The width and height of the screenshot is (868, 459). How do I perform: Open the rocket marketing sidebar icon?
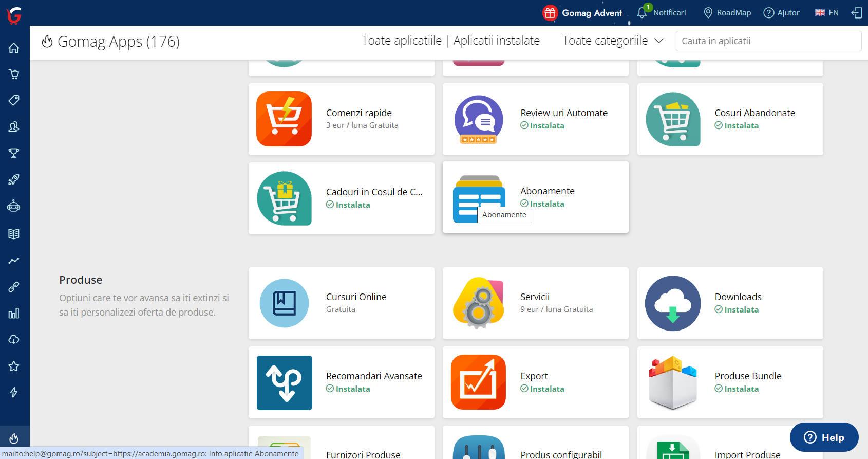point(14,180)
